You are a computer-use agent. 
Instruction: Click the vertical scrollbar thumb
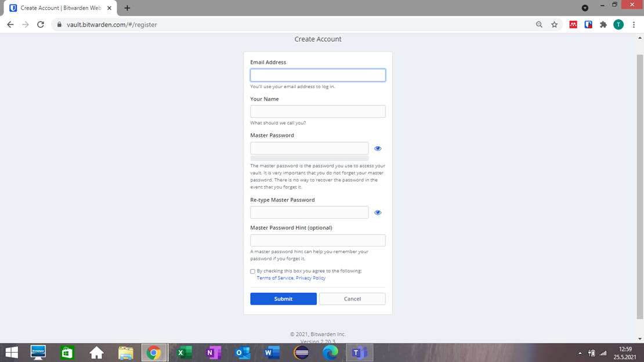click(x=640, y=186)
